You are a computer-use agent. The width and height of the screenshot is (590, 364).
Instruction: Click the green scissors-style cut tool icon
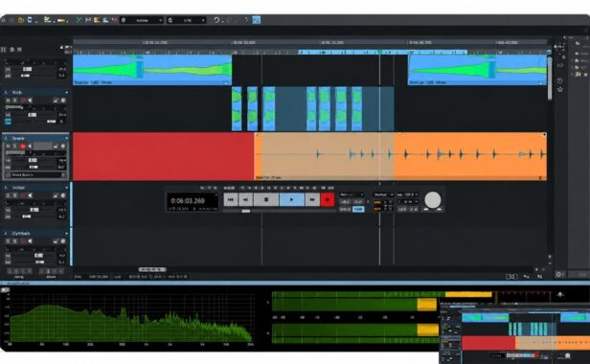[x=79, y=20]
